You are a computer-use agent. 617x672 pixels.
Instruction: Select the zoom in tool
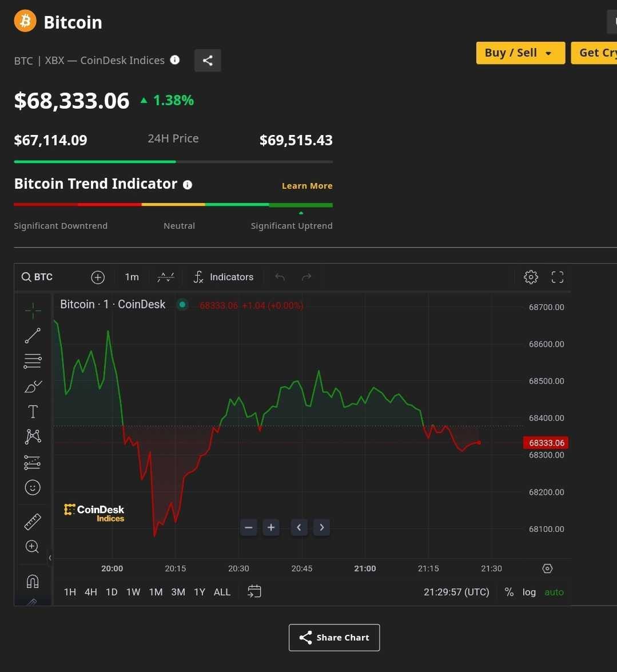coord(33,546)
